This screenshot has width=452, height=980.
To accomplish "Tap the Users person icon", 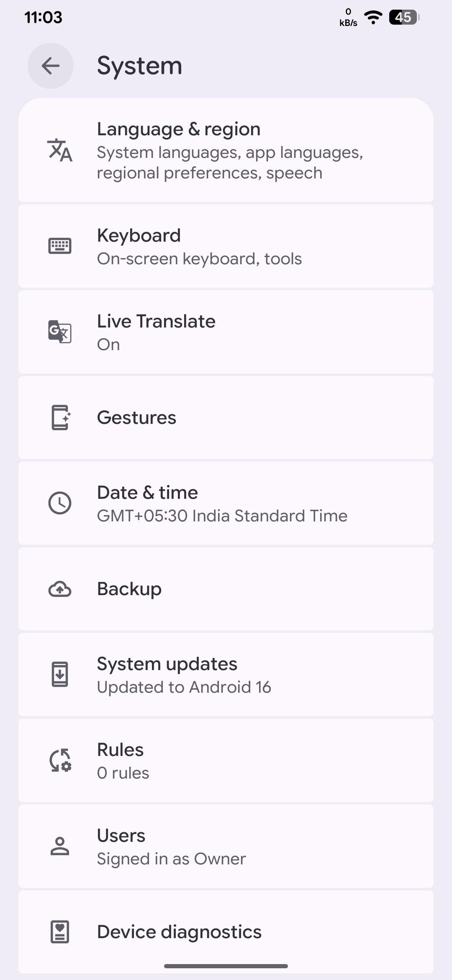I will (x=60, y=846).
